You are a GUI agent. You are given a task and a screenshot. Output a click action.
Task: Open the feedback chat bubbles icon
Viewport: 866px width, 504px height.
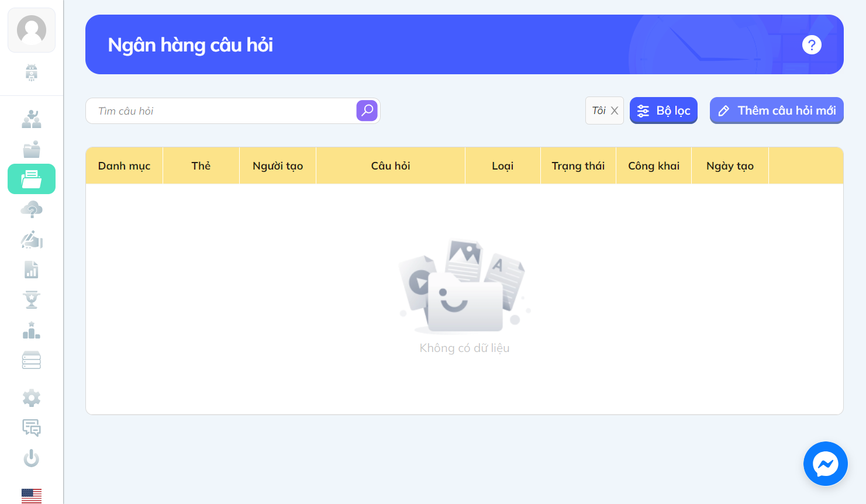click(32, 428)
